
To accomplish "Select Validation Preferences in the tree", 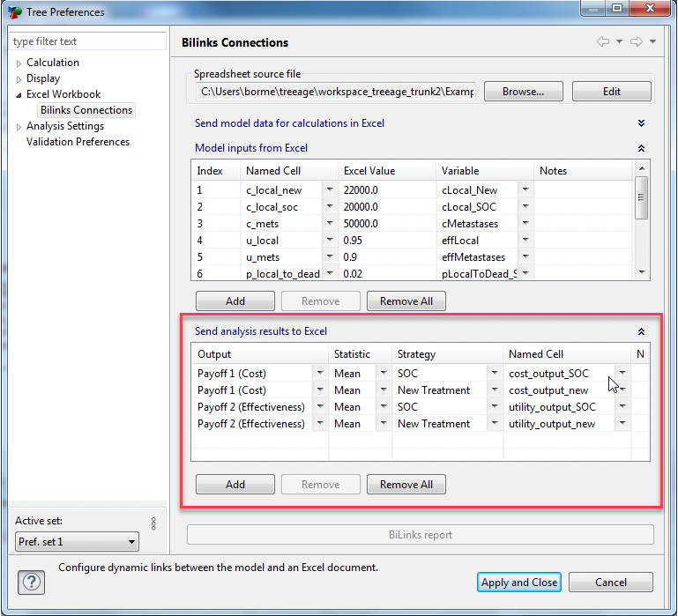I will pyautogui.click(x=78, y=142).
